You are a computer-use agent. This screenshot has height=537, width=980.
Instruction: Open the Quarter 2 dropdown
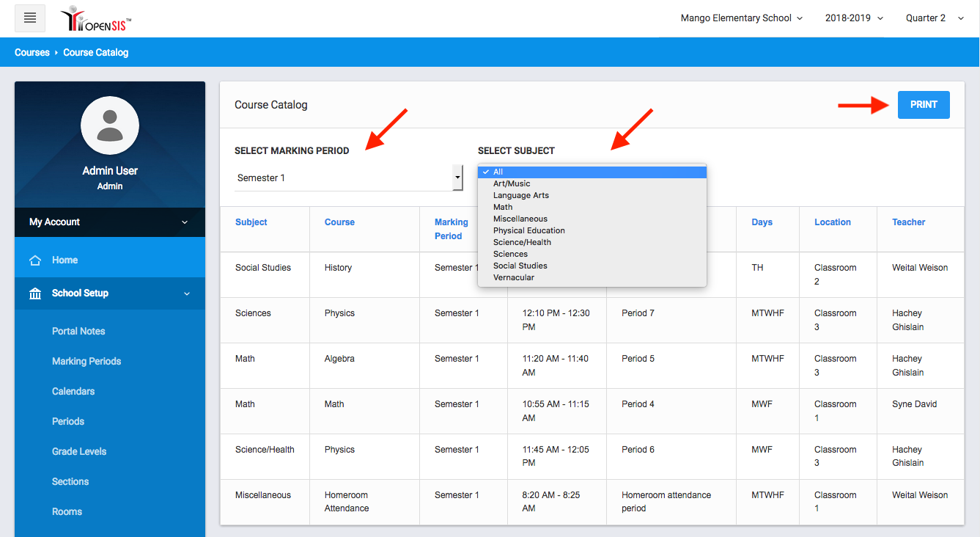pos(935,18)
